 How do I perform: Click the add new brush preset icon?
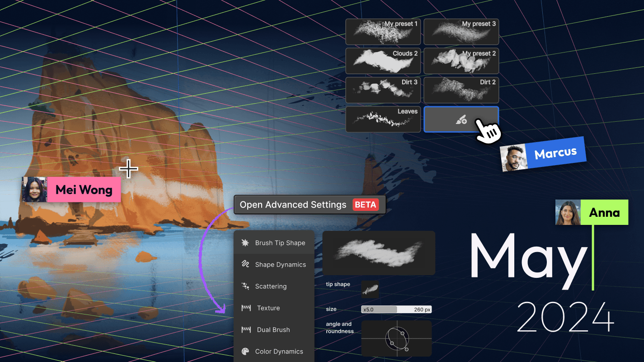461,120
